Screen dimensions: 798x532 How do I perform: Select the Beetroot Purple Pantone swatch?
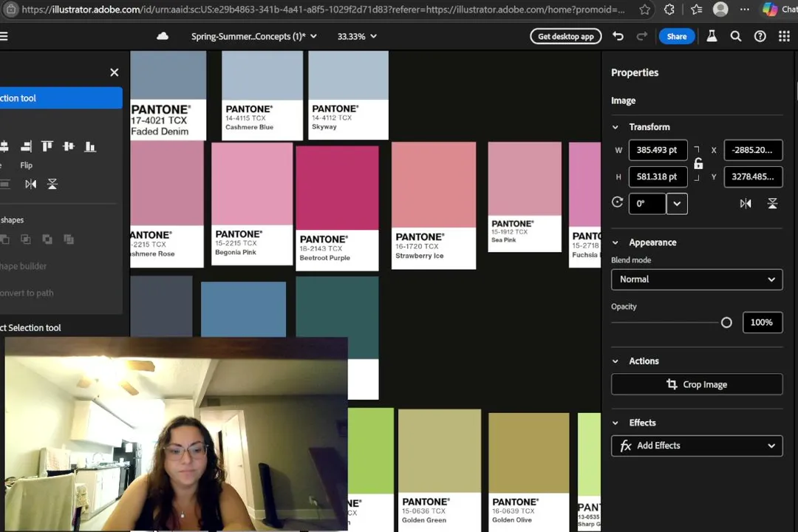(337, 208)
